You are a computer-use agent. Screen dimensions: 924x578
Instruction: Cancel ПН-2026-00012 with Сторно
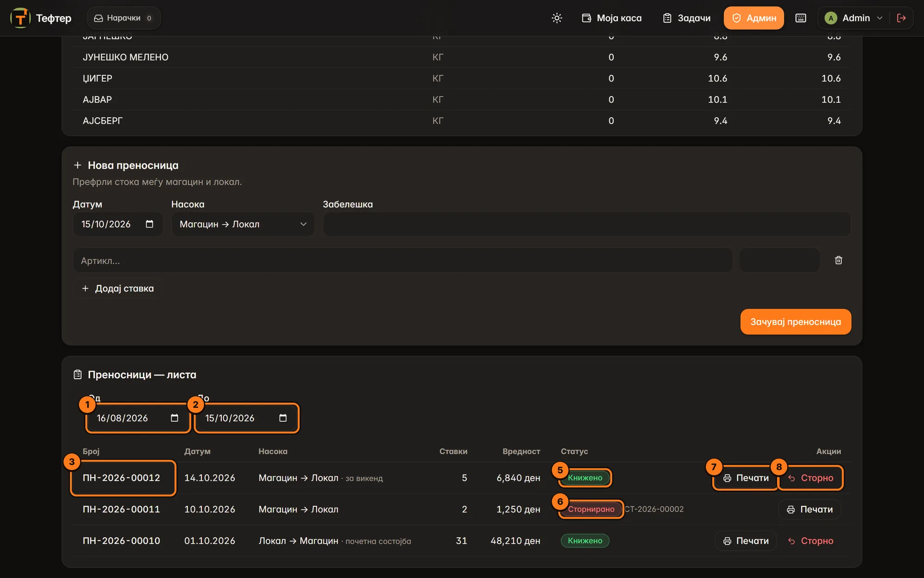(811, 478)
